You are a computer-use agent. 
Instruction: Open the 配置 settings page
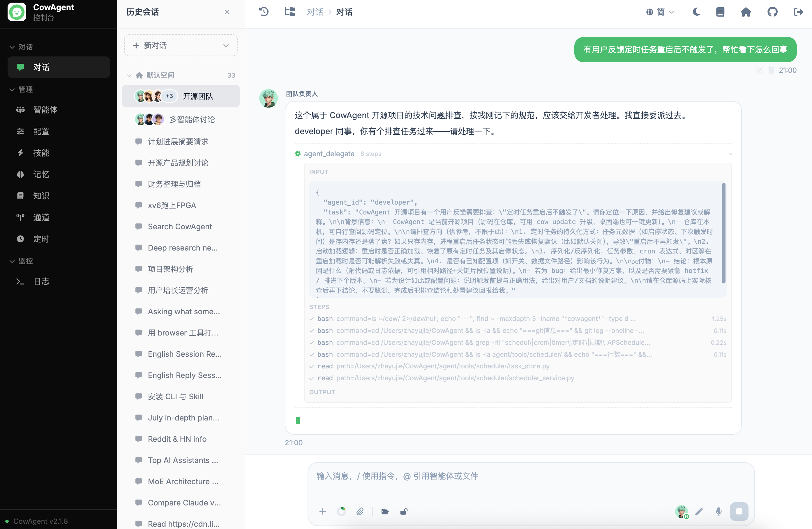tap(59, 131)
